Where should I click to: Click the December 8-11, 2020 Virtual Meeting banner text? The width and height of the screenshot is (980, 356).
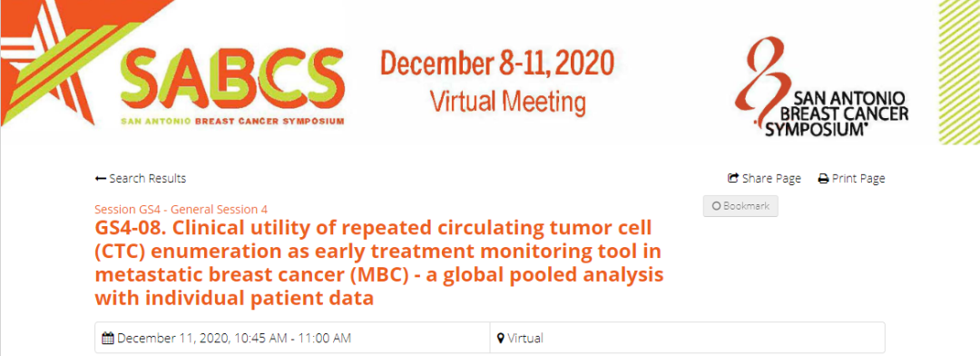pyautogui.click(x=497, y=82)
